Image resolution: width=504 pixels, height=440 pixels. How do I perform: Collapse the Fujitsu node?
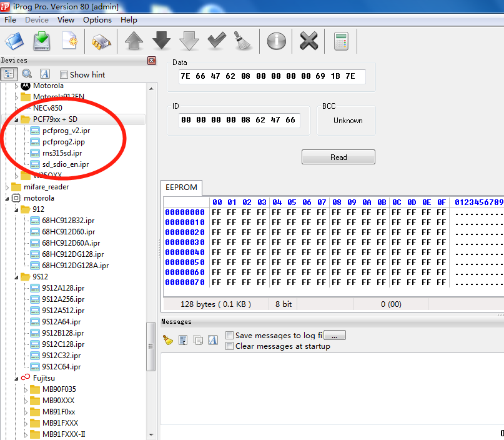pyautogui.click(x=16, y=379)
